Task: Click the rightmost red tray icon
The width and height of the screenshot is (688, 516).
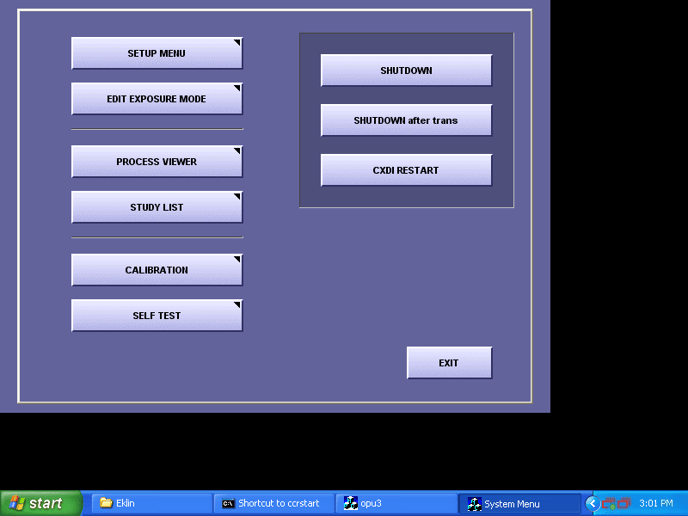Action: 623,504
